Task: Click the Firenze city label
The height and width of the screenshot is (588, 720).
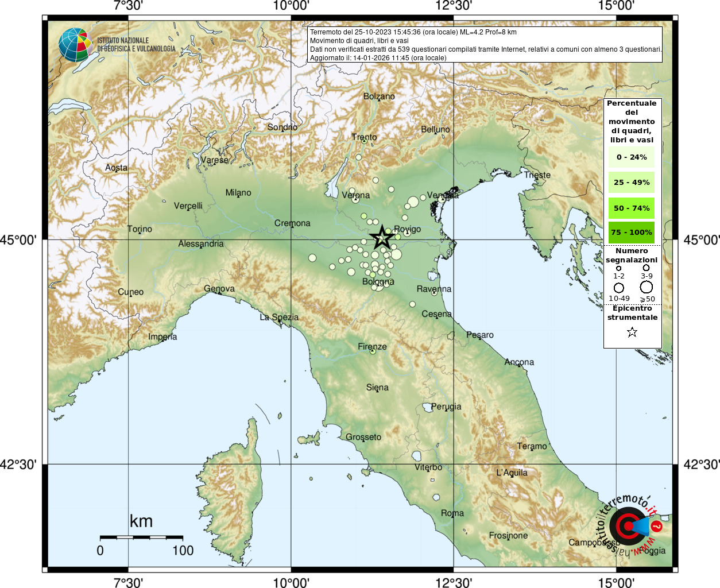Action: pyautogui.click(x=372, y=346)
